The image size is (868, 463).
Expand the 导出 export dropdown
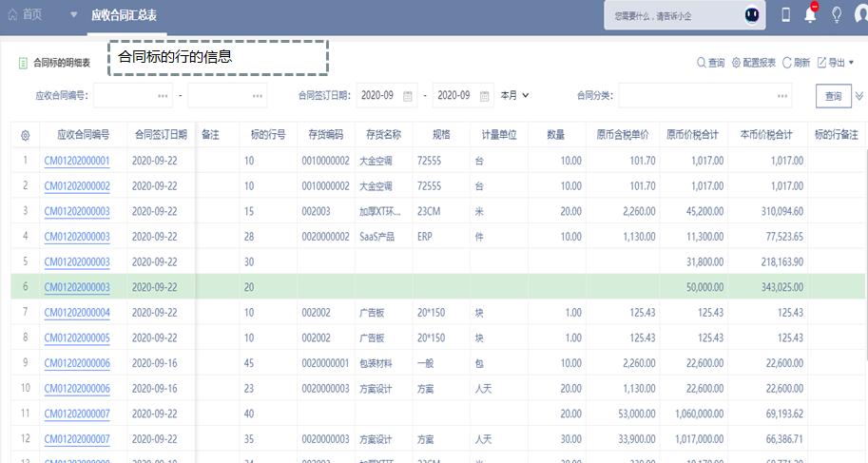click(836, 63)
